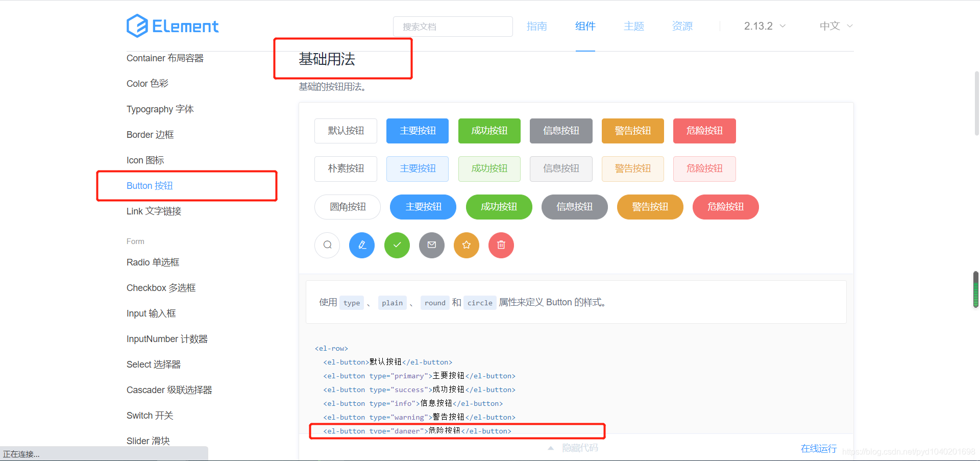980x461 pixels.
Task: Click the 'circle' code tag
Action: pos(480,303)
